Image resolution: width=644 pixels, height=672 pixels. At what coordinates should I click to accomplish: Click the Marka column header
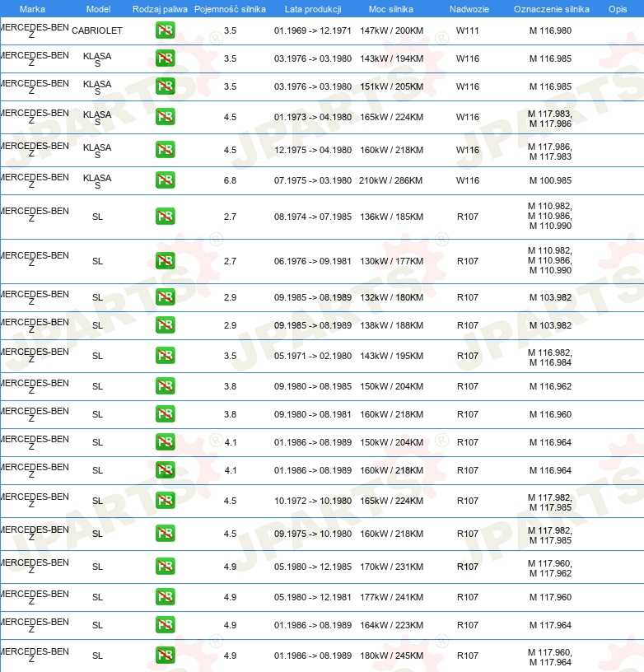point(32,9)
